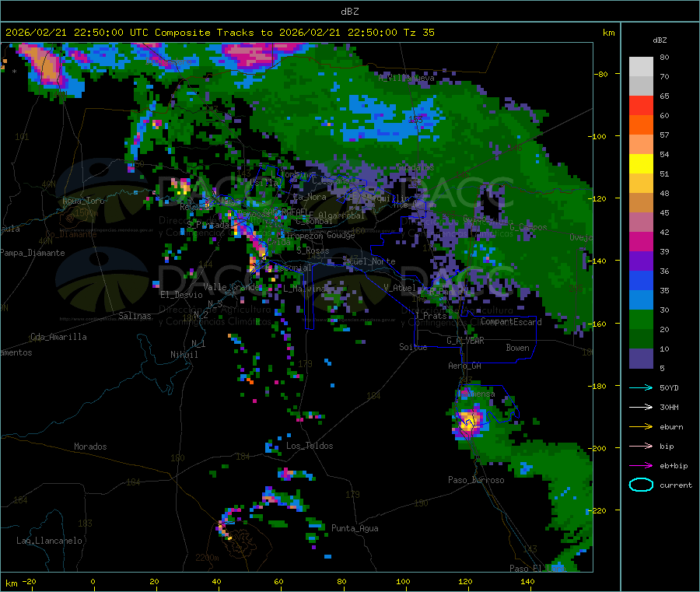Screen dimensions: 700x592
Task: Click the Cda_Amarilla place label
Action: 58,337
